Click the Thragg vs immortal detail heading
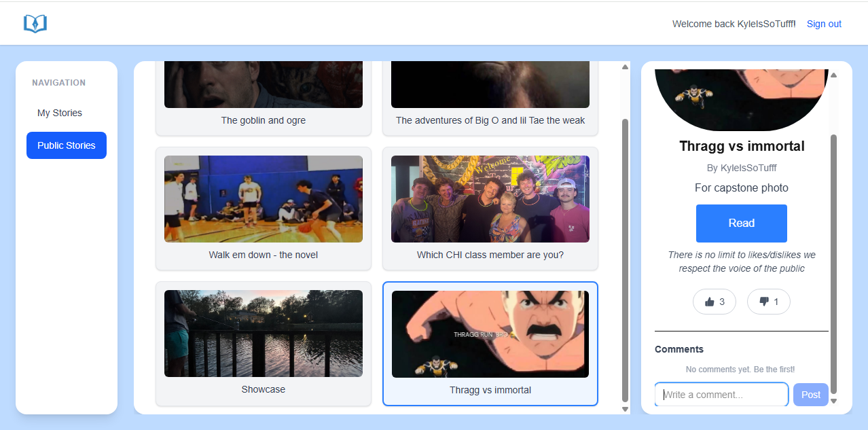868x430 pixels. point(742,146)
